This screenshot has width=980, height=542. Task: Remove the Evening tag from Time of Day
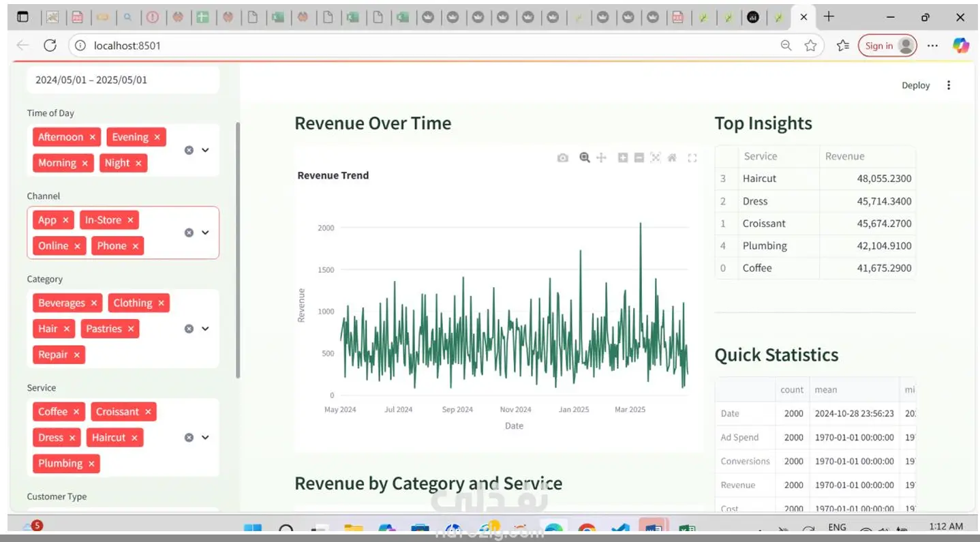(x=157, y=137)
